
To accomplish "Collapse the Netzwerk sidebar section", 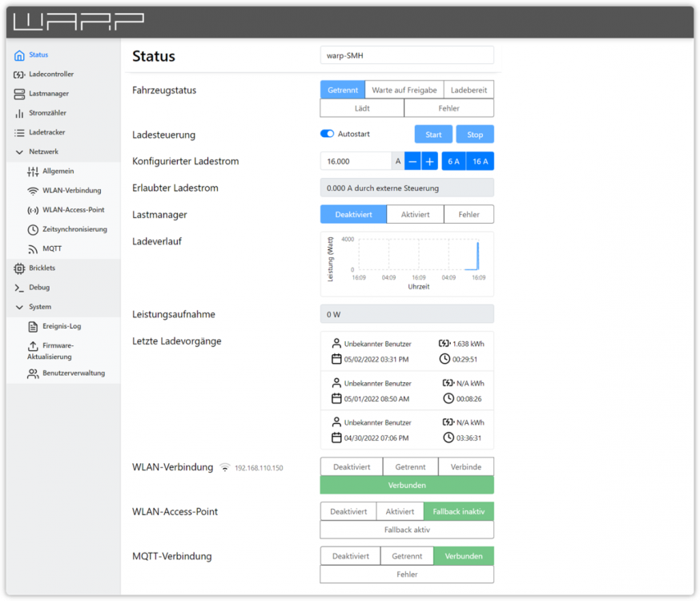I will tap(19, 151).
